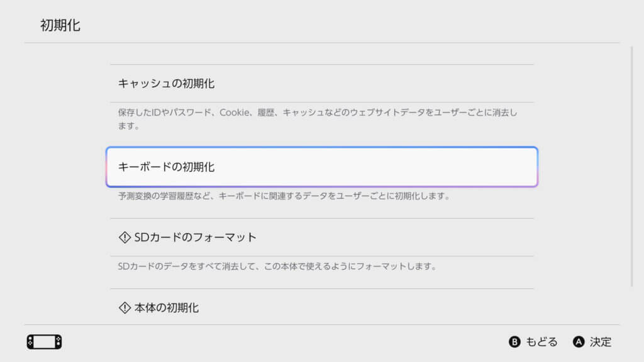Open the SDカードのフォーマット label
644x362 pixels.
(196, 238)
